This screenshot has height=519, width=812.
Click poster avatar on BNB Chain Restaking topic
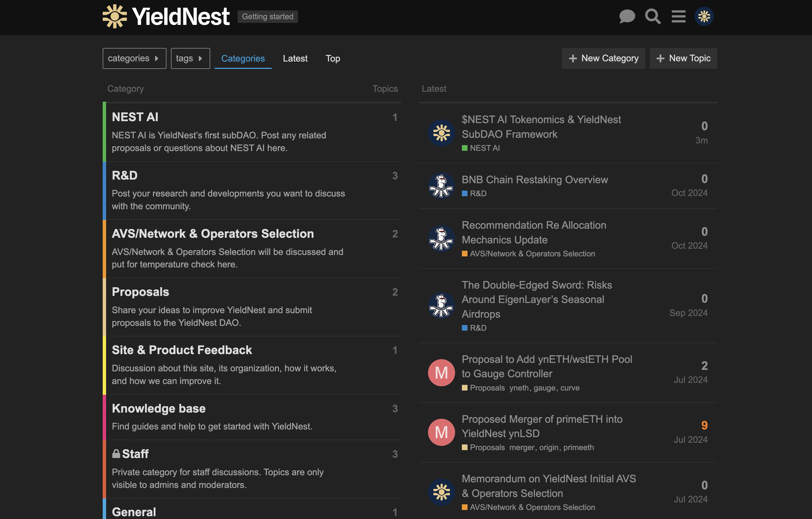441,186
